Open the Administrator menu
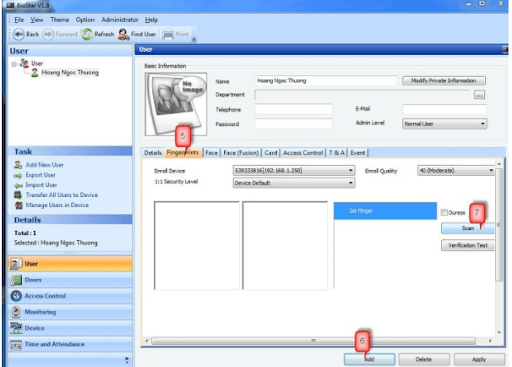Image resolution: width=512 pixels, height=367 pixels. pyautogui.click(x=120, y=20)
